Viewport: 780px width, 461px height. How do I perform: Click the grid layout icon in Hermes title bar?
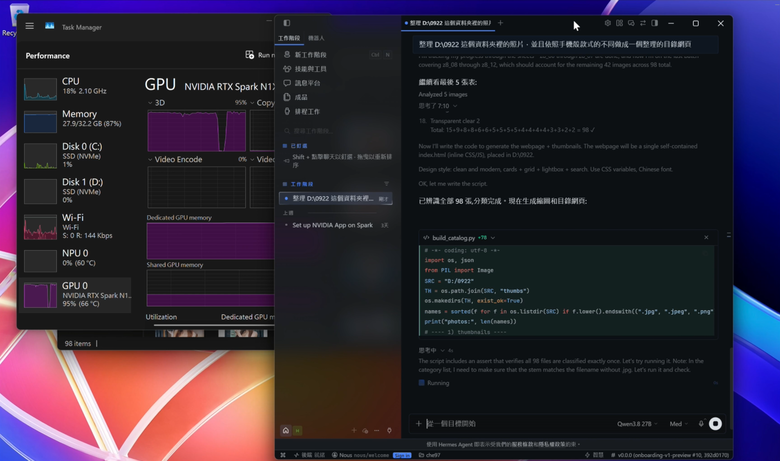[x=619, y=23]
